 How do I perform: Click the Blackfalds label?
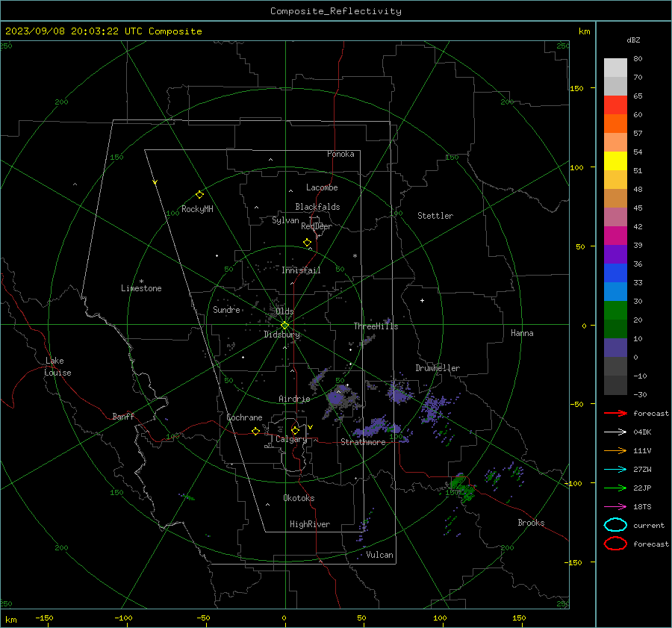click(x=317, y=207)
